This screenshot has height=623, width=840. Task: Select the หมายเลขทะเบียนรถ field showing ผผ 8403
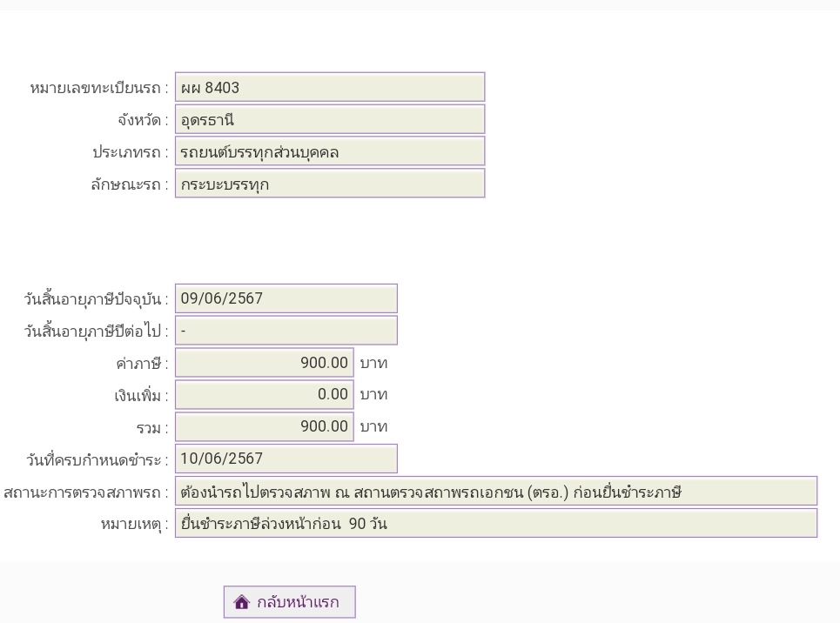(x=330, y=87)
